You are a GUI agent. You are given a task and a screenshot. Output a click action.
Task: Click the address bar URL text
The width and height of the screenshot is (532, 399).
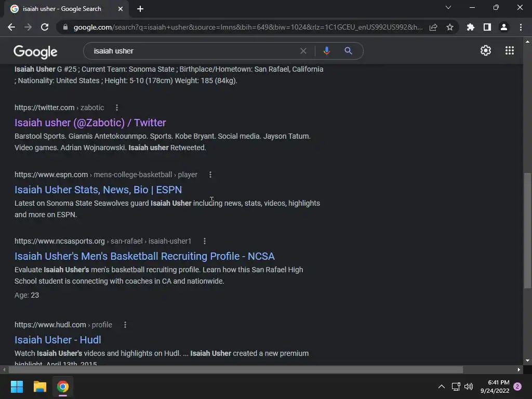tap(248, 27)
